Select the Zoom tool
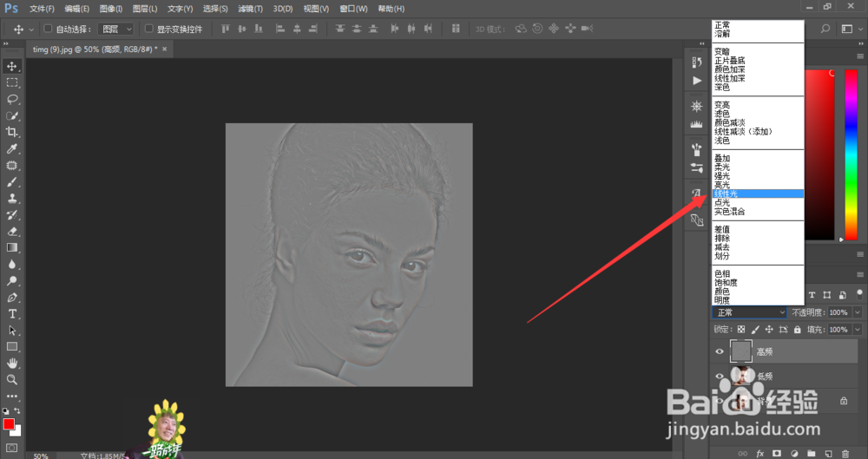The image size is (868, 459). 11,380
